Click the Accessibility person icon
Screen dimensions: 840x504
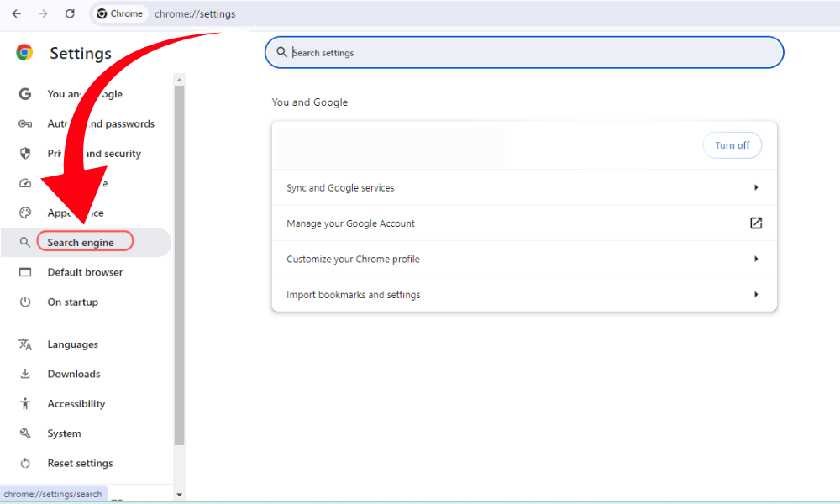[x=25, y=403]
